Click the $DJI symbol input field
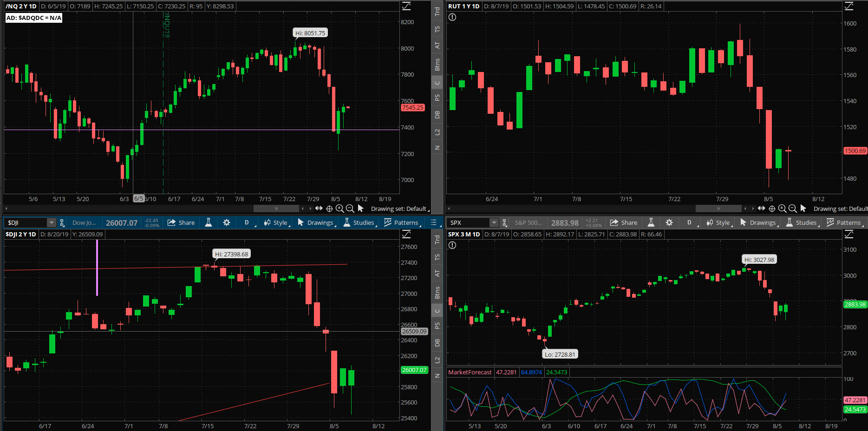 pyautogui.click(x=26, y=223)
